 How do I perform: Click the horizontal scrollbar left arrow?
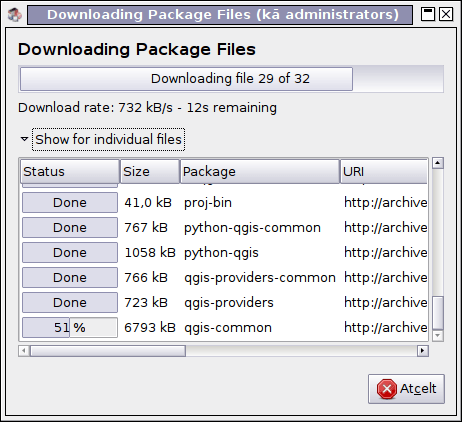pos(24,351)
